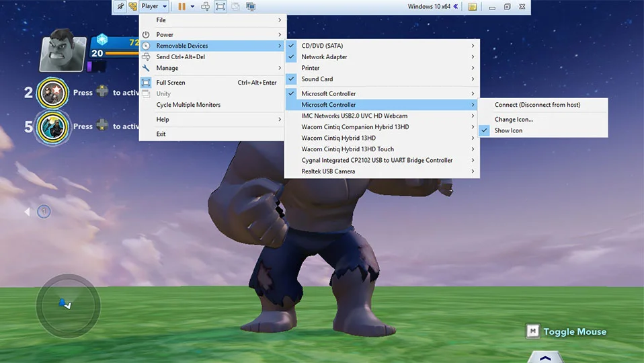Expand the Help submenu arrow
644x363 pixels.
click(x=280, y=119)
